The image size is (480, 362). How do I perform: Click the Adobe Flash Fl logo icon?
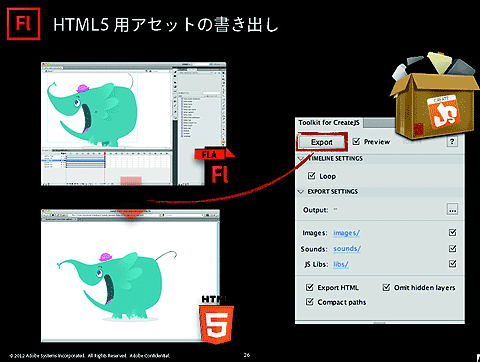point(24,24)
